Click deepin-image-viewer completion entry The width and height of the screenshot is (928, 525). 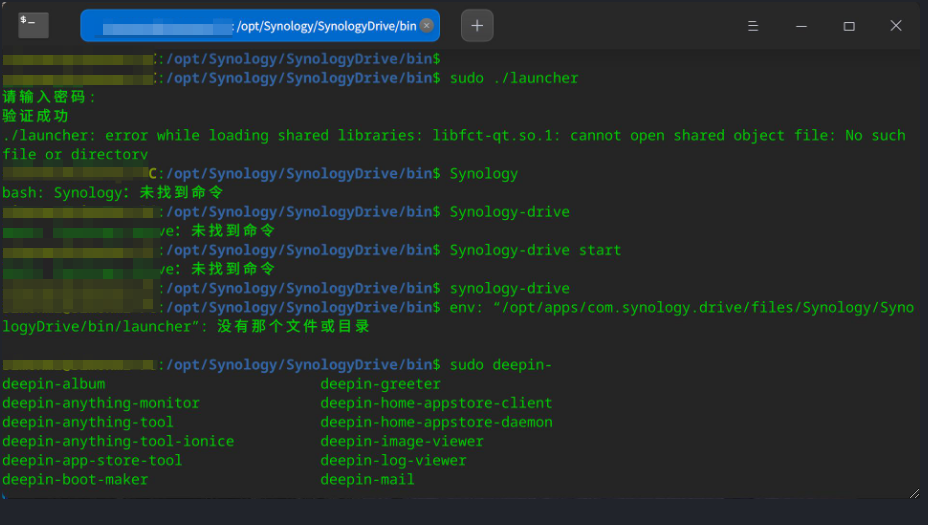click(402, 442)
